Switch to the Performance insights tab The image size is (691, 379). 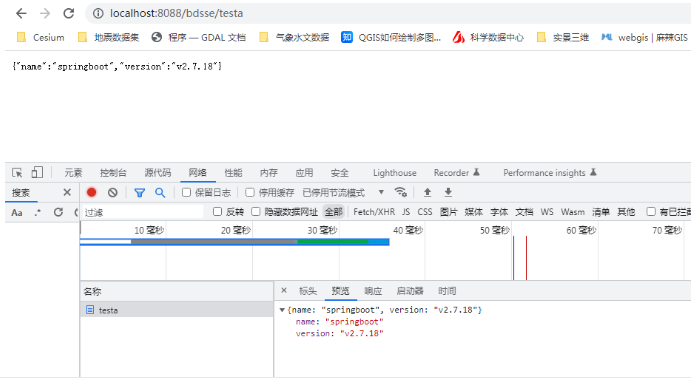550,173
